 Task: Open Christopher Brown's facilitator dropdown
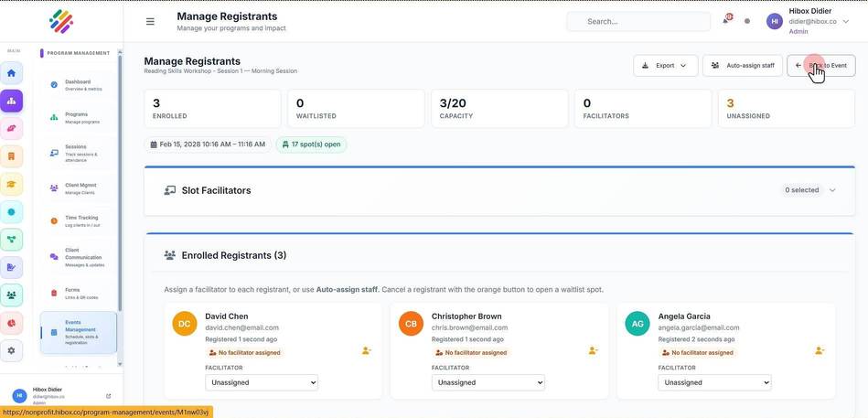pyautogui.click(x=488, y=382)
